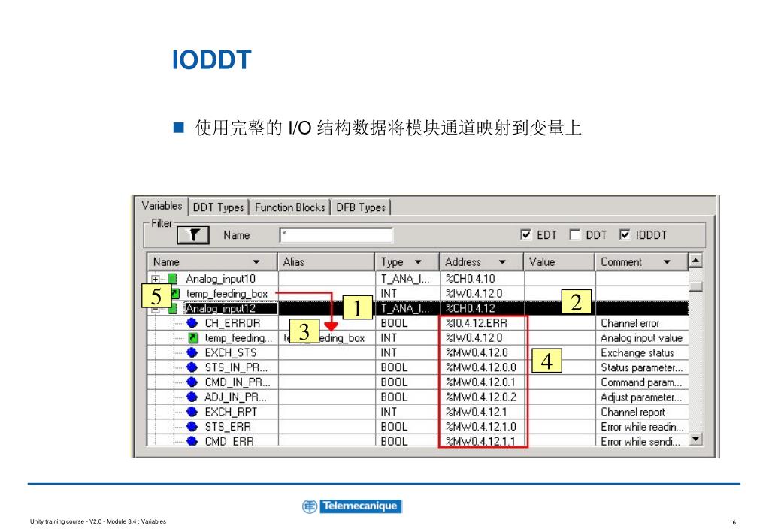Click the Name filter input field

click(x=337, y=235)
